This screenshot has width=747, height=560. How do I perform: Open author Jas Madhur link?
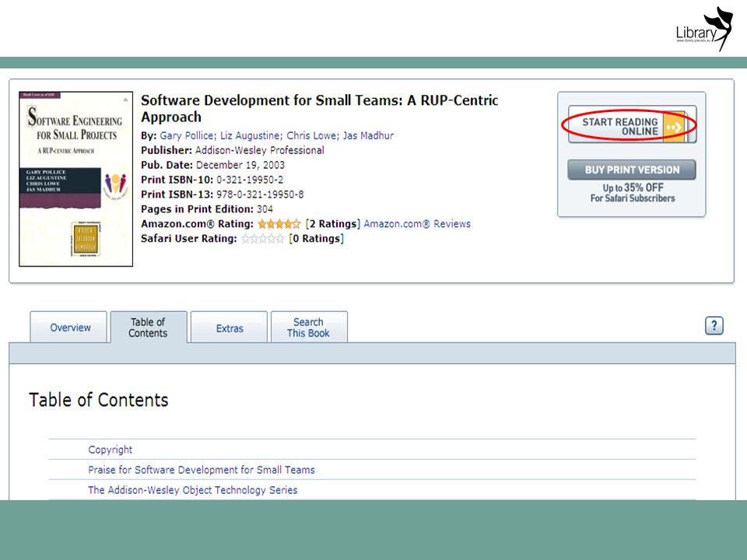coord(368,135)
